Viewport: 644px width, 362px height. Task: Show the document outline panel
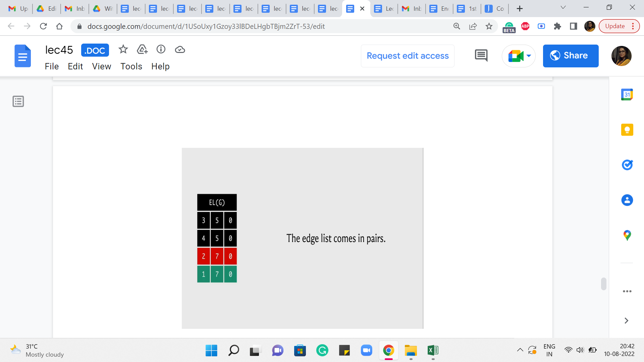coord(18,101)
